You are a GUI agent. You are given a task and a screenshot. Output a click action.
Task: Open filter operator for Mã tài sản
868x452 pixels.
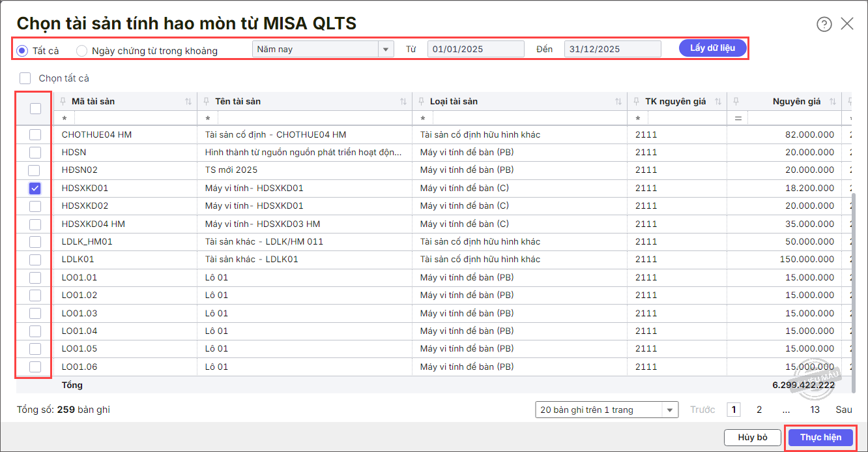(x=65, y=119)
